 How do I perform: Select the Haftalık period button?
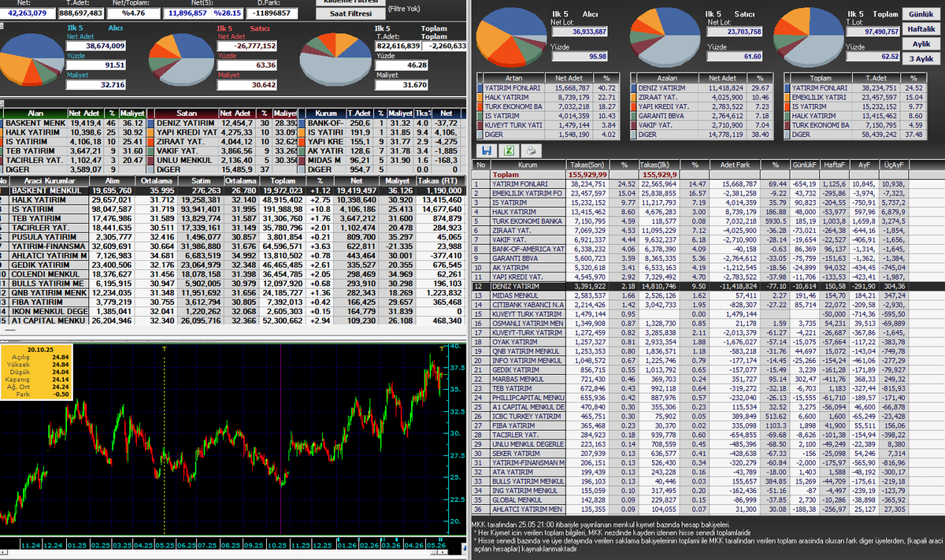click(x=921, y=29)
